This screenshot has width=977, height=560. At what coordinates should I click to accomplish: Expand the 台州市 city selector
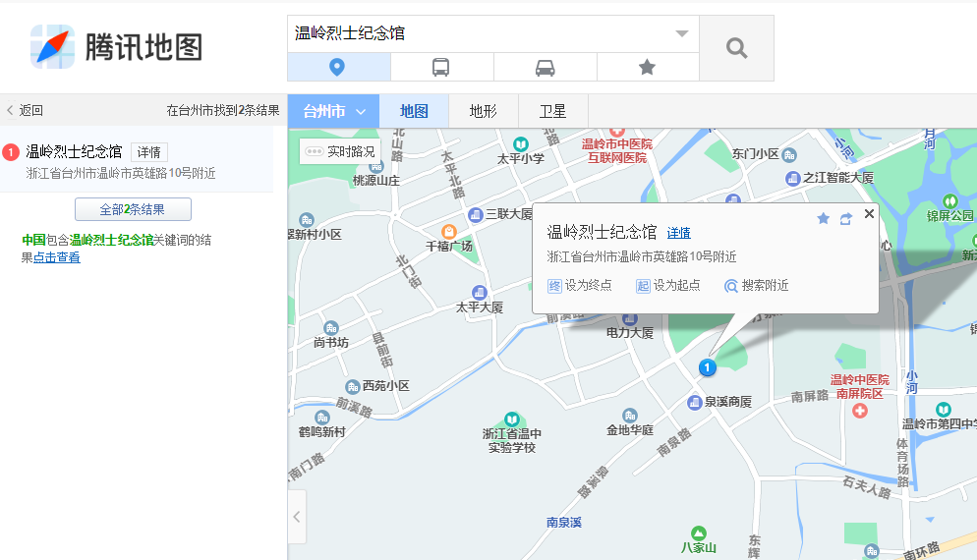pyautogui.click(x=333, y=111)
